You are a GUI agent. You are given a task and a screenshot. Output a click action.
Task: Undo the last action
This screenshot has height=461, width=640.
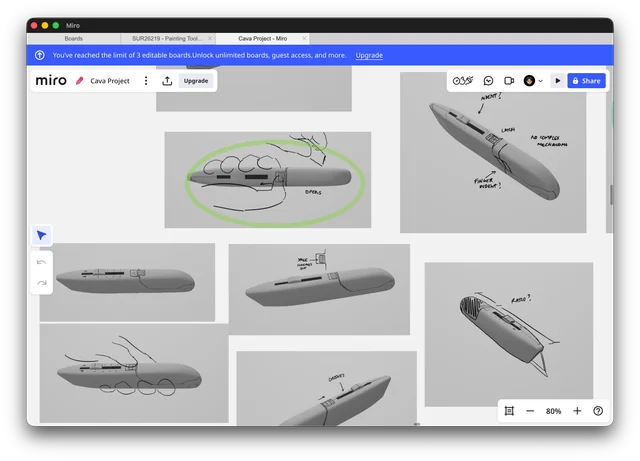pos(41,262)
